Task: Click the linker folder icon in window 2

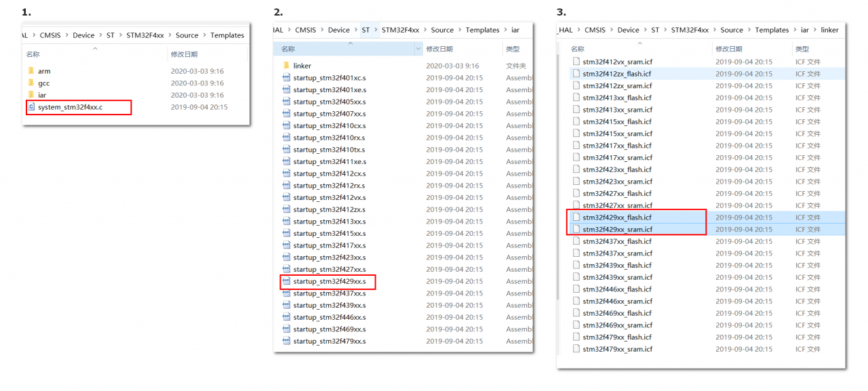Action: tap(286, 66)
